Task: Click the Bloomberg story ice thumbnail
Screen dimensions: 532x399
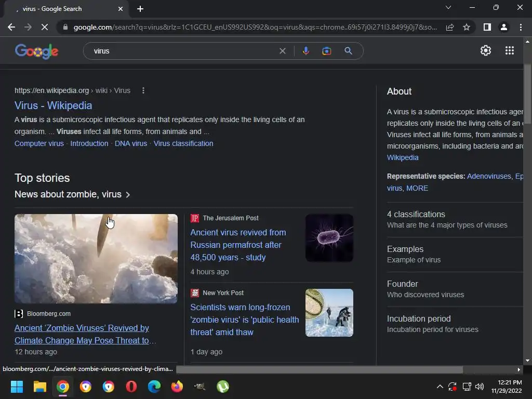Action: (96, 259)
